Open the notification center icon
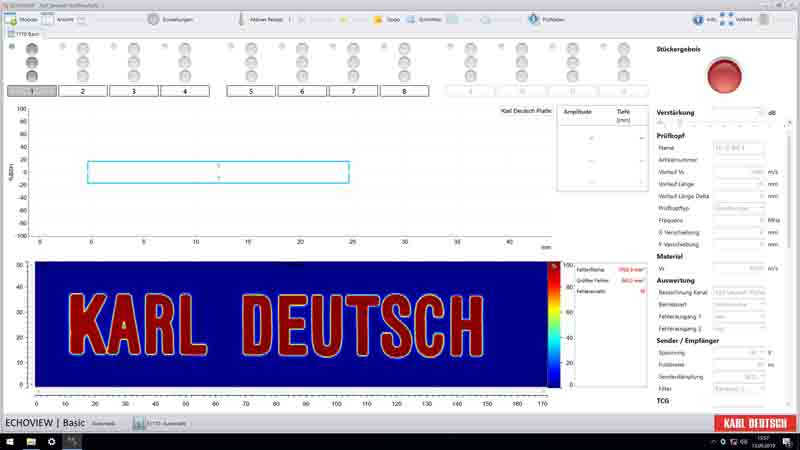800x450 pixels. (787, 442)
